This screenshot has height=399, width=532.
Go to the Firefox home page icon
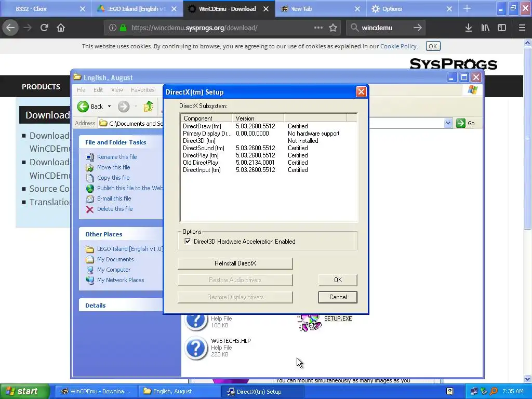tap(61, 28)
